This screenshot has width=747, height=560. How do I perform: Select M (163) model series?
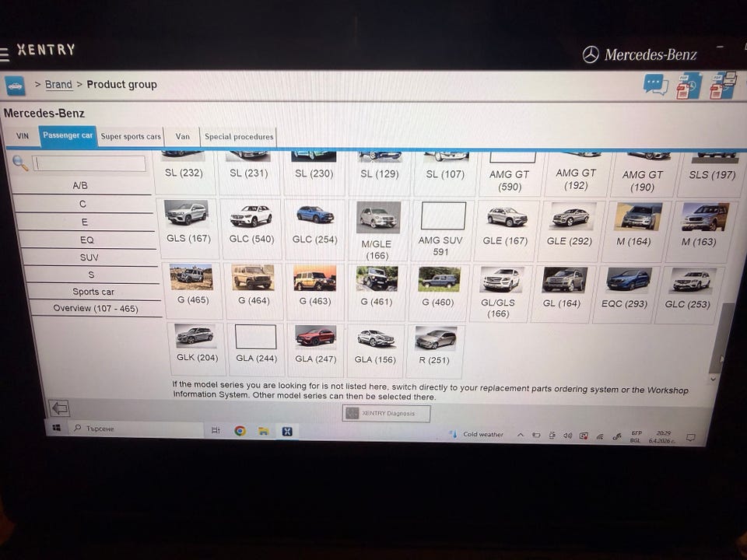coord(700,233)
